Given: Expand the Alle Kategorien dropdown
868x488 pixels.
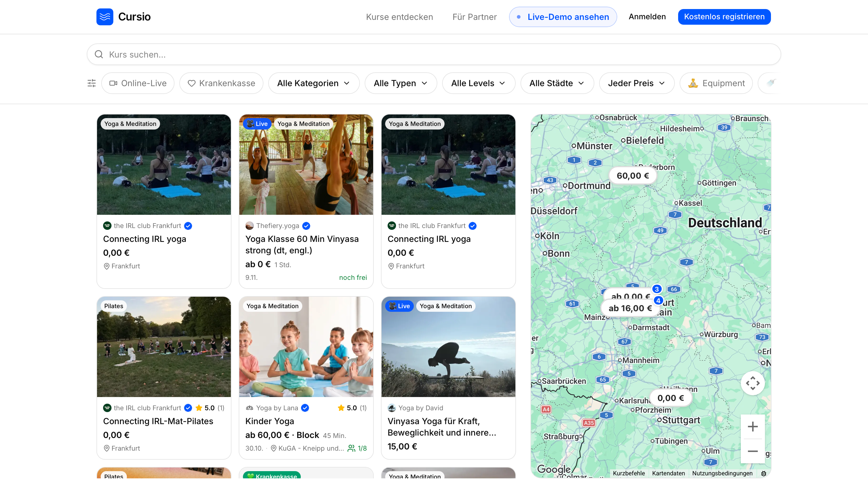Looking at the screenshot, I should [x=314, y=83].
